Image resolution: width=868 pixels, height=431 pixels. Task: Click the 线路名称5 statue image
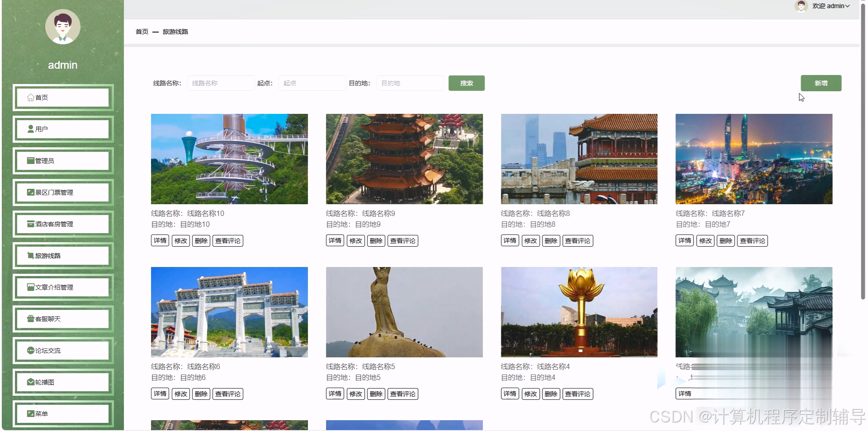[x=404, y=312]
